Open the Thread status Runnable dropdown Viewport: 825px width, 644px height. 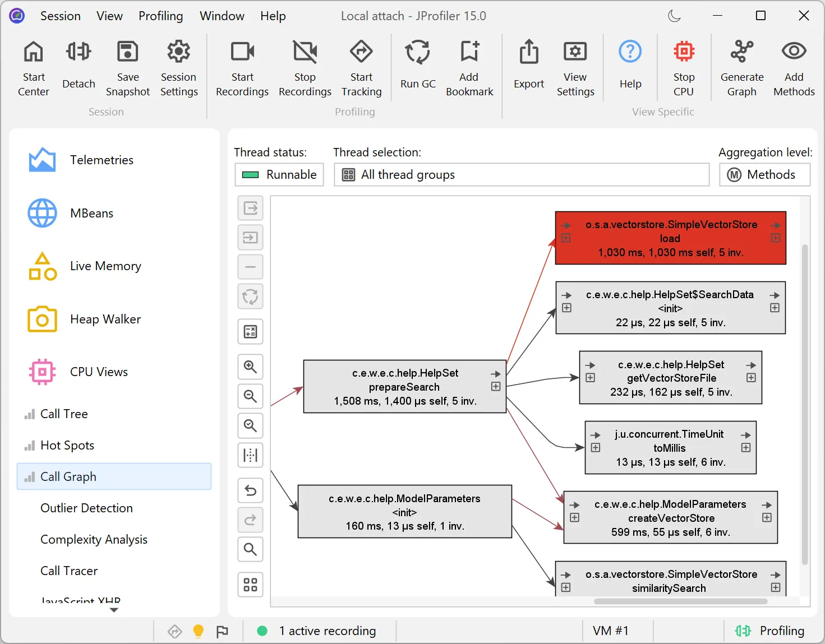coord(279,175)
